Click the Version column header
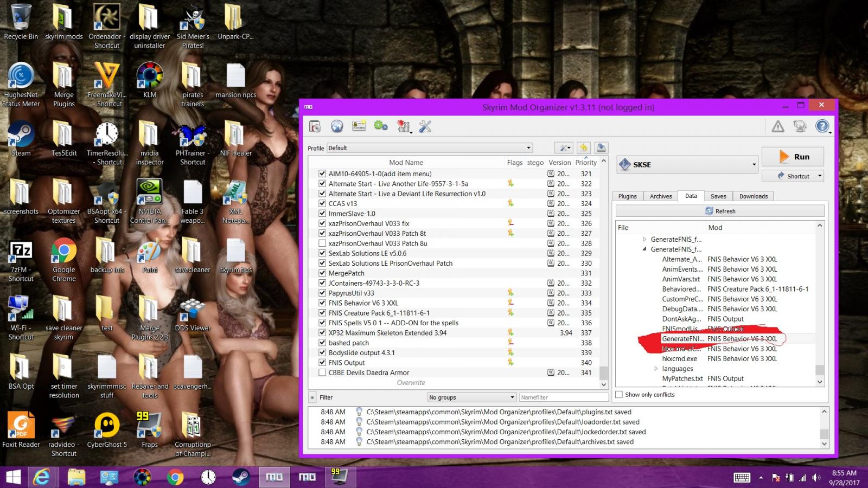This screenshot has width=868, height=488. [560, 162]
